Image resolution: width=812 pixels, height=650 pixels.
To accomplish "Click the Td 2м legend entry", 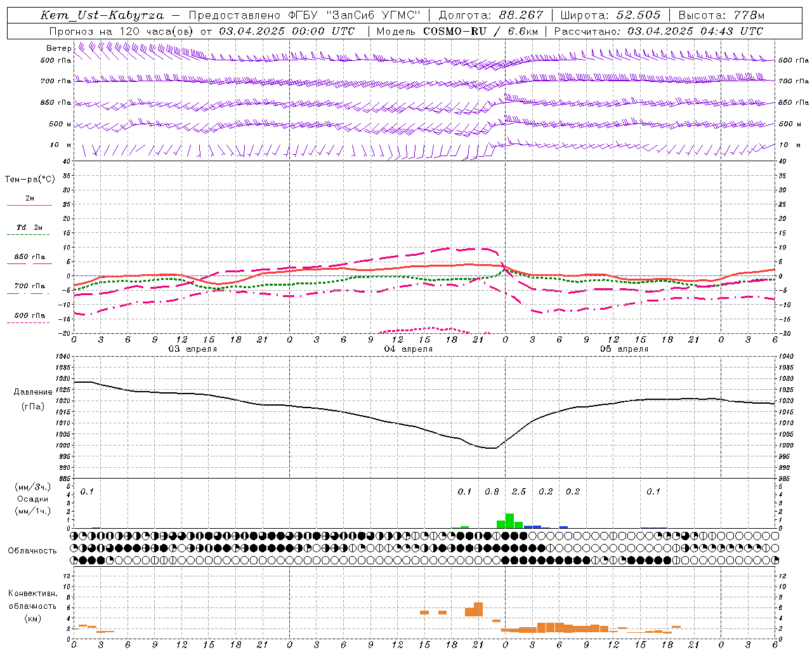I will tap(29, 227).
